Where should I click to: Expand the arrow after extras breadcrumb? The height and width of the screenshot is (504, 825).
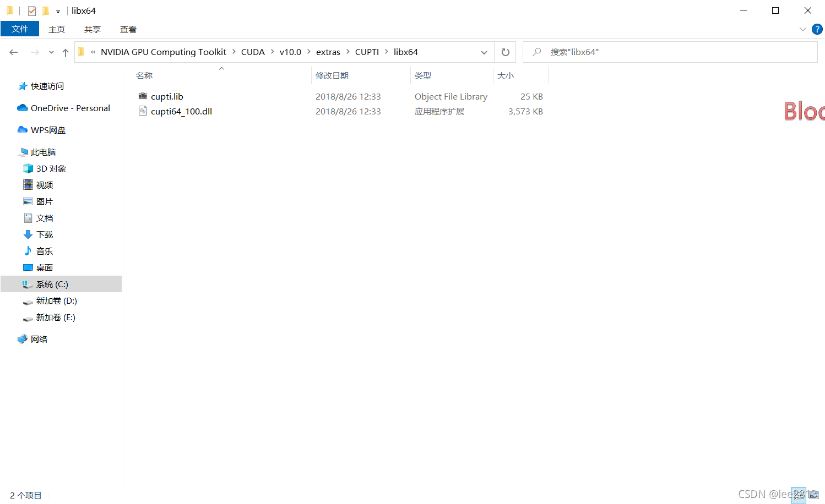pos(348,52)
